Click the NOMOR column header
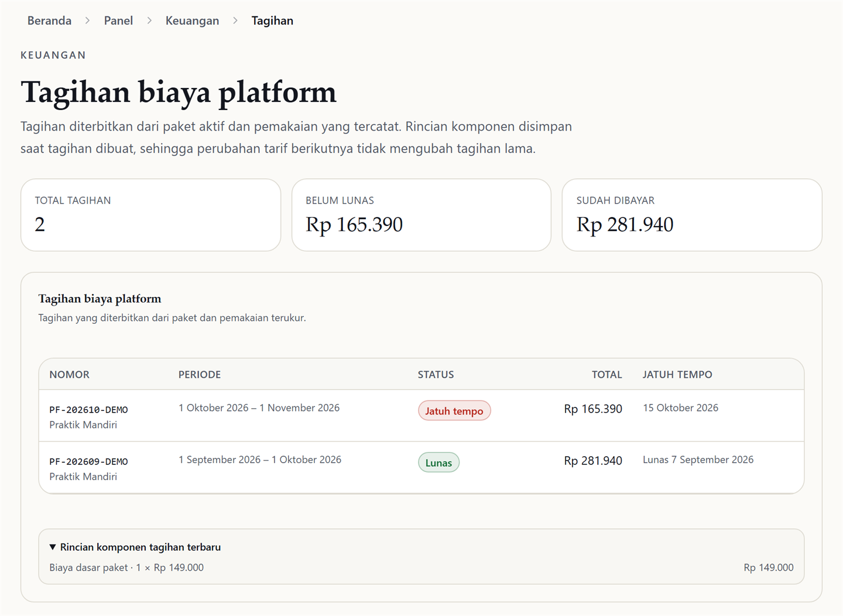This screenshot has width=843, height=616. (x=70, y=375)
